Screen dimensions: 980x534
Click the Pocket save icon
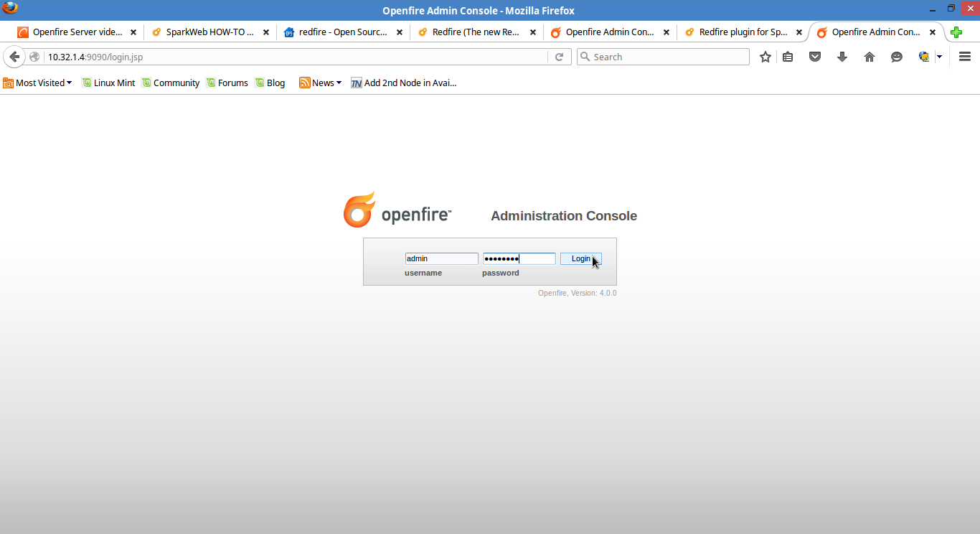(x=815, y=57)
